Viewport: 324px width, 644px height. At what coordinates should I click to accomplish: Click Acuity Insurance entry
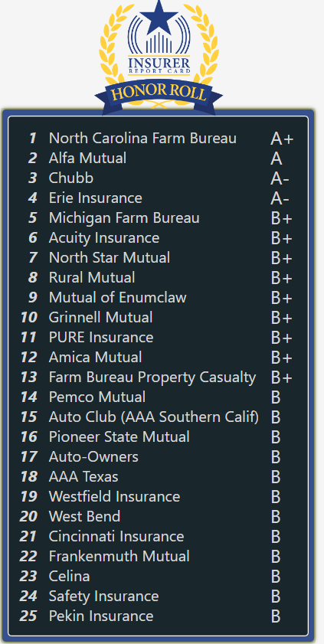point(104,238)
